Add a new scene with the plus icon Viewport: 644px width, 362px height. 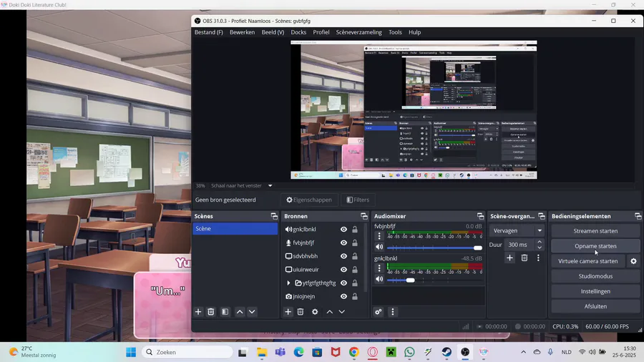198,312
